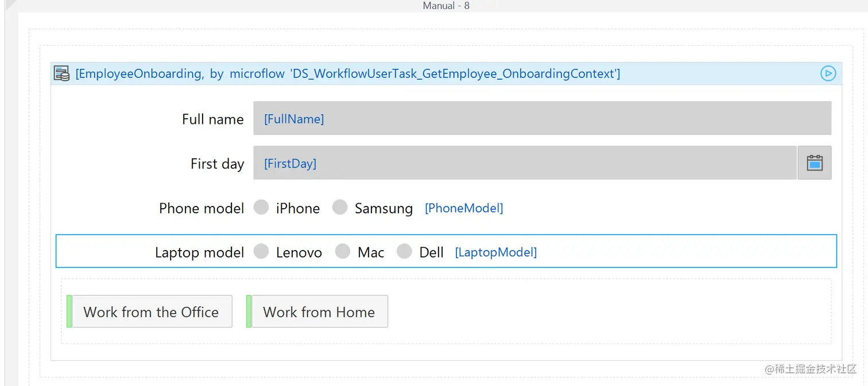Click the Manual - 8 title text

tap(446, 6)
